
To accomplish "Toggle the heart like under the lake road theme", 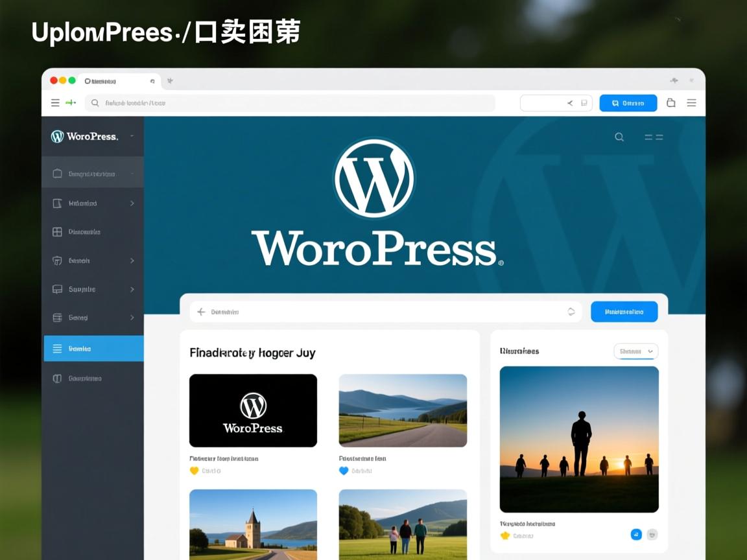I will point(344,471).
